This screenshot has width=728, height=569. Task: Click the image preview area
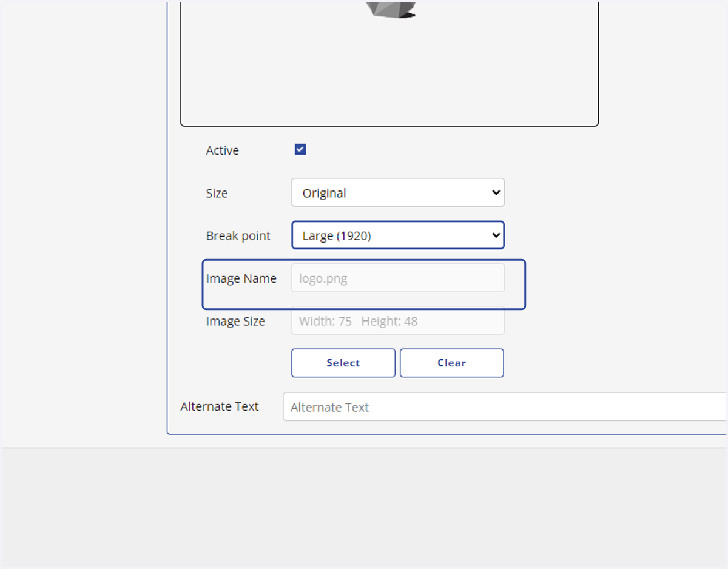[x=389, y=63]
